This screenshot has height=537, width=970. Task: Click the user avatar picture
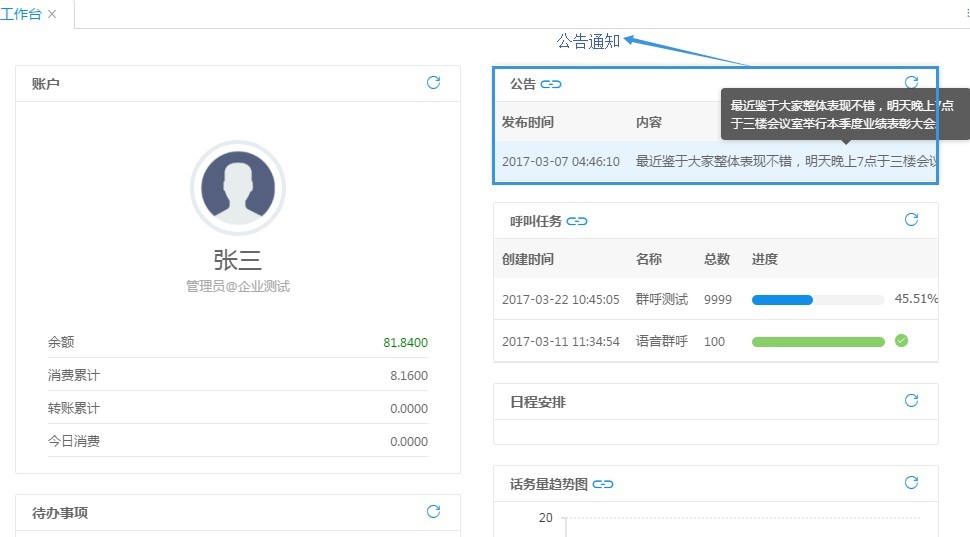coord(238,188)
